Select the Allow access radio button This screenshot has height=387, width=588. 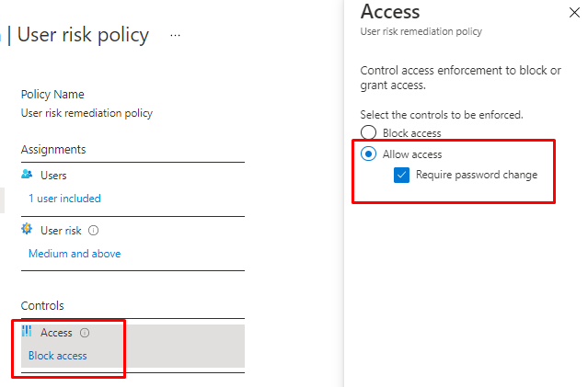[x=369, y=154]
